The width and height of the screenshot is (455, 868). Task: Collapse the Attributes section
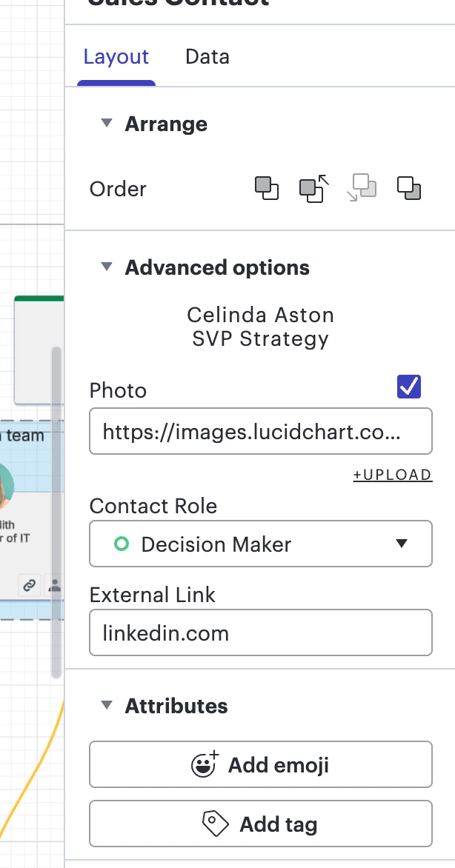coord(107,706)
